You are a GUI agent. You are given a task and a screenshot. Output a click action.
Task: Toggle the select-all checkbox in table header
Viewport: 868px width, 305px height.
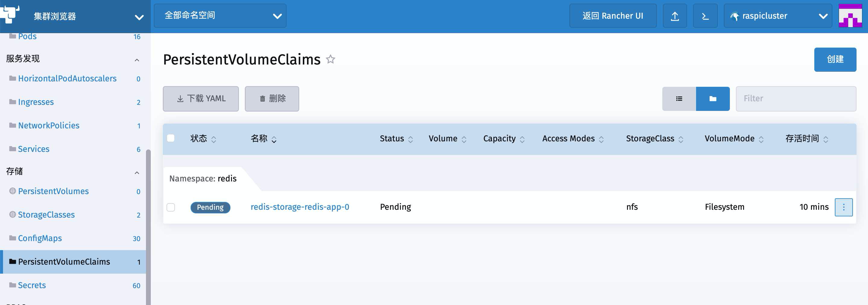click(171, 138)
